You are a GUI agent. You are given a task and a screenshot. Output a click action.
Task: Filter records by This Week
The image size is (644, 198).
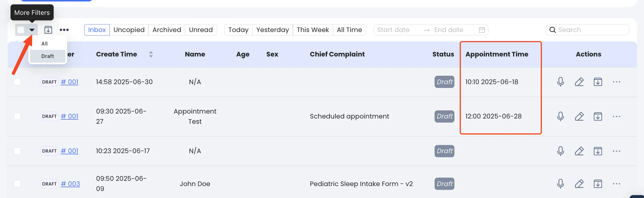click(x=313, y=30)
